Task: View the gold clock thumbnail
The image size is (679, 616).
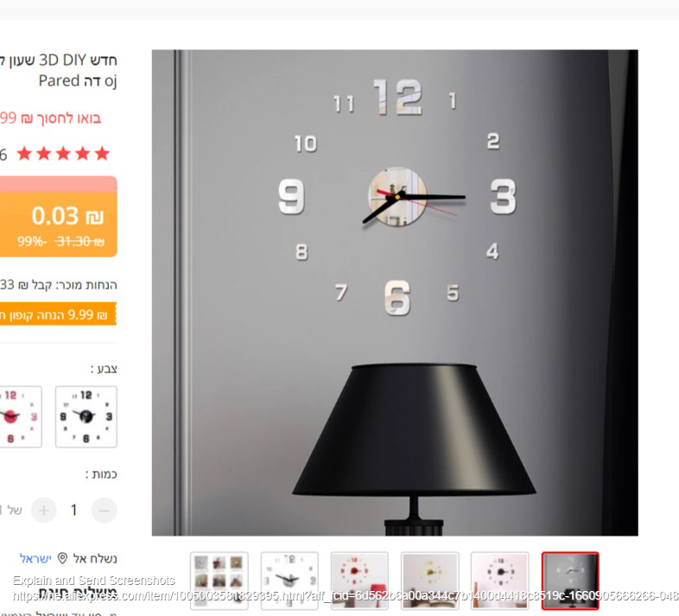Action: point(429,581)
